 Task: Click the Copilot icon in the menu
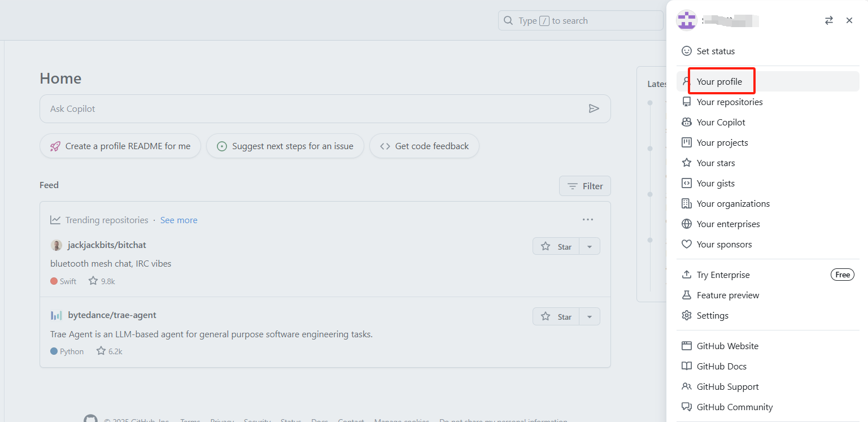click(x=687, y=122)
